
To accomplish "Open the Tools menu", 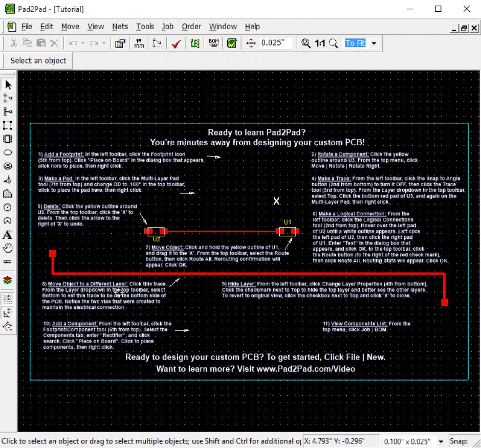I will [x=145, y=27].
